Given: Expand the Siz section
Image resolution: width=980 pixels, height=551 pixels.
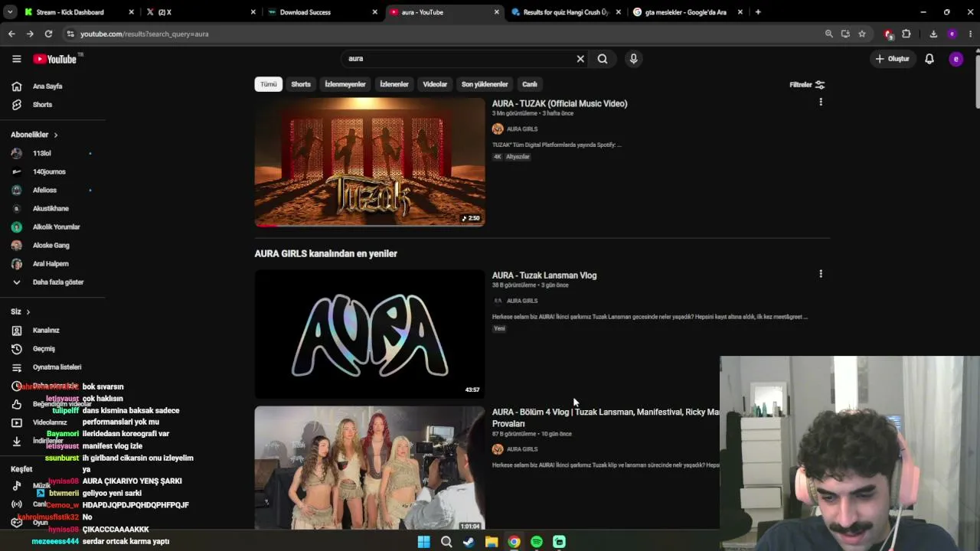Looking at the screenshot, I should (21, 312).
